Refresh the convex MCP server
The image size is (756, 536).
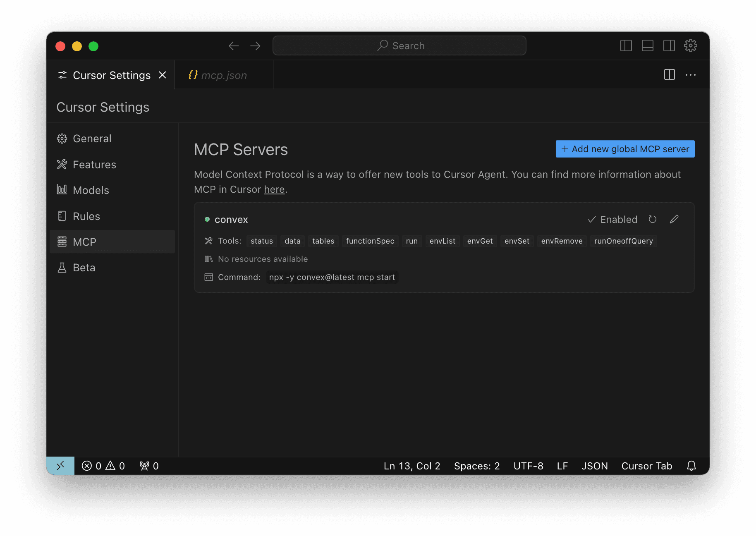pos(652,219)
